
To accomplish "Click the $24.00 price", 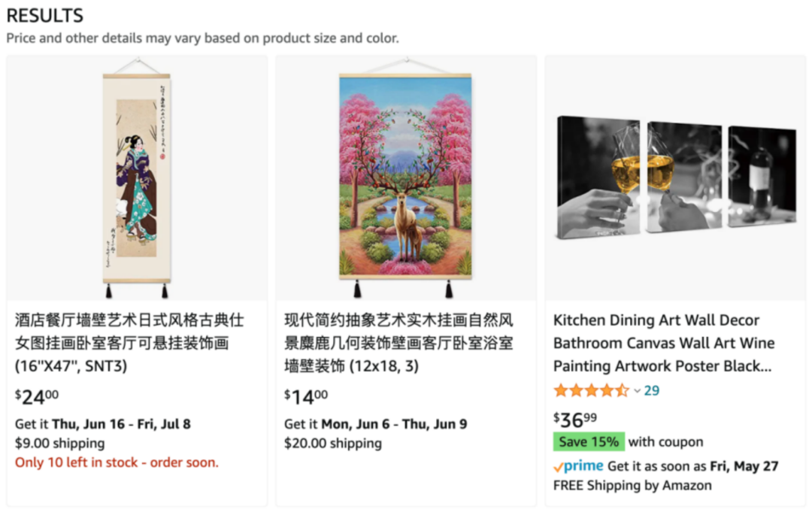I will tap(37, 397).
